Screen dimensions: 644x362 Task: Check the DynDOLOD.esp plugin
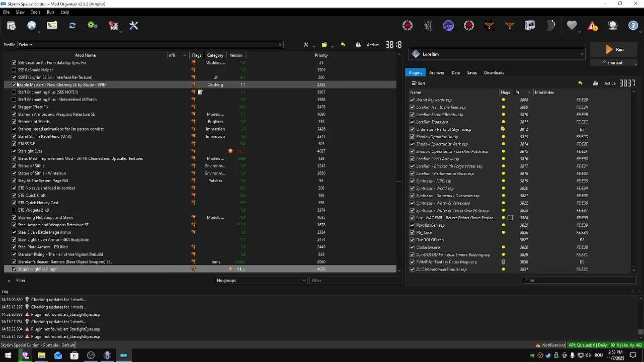tap(412, 240)
